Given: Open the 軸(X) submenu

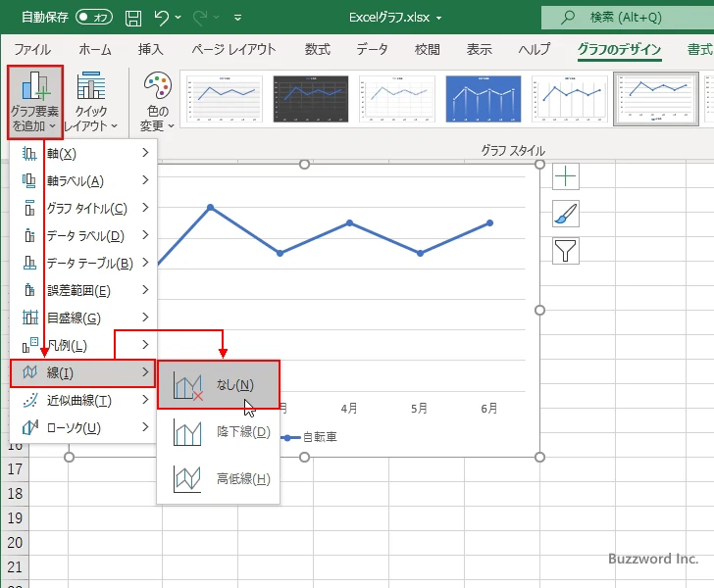Looking at the screenshot, I should 83,154.
